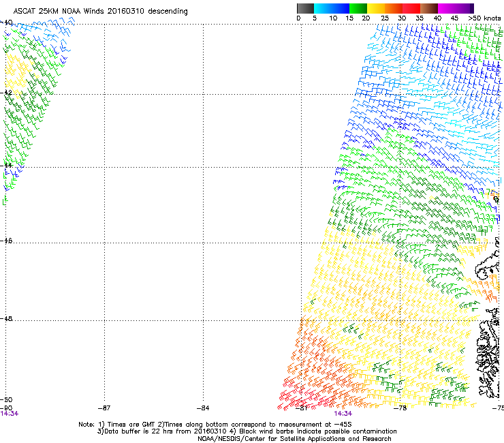504x443 pixels.
Task: Click the '-81' longitude axis label
Action: point(302,408)
